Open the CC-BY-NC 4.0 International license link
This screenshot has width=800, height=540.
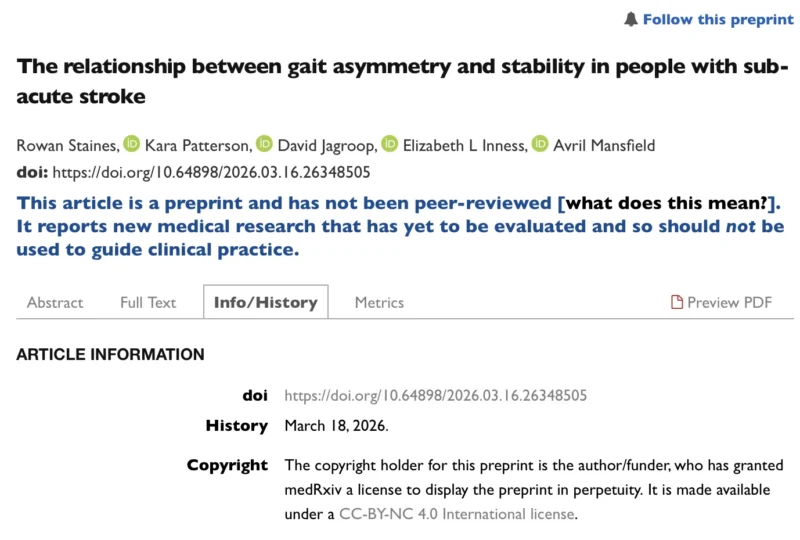click(x=457, y=514)
